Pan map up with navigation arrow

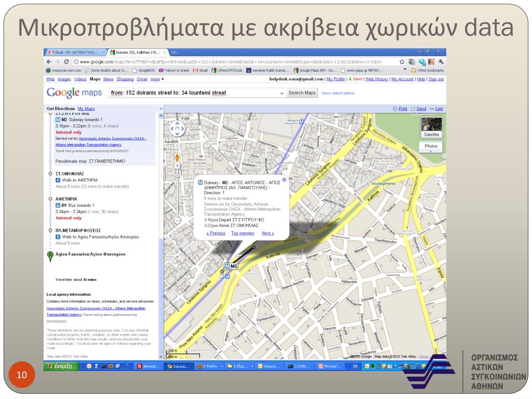coord(177,124)
